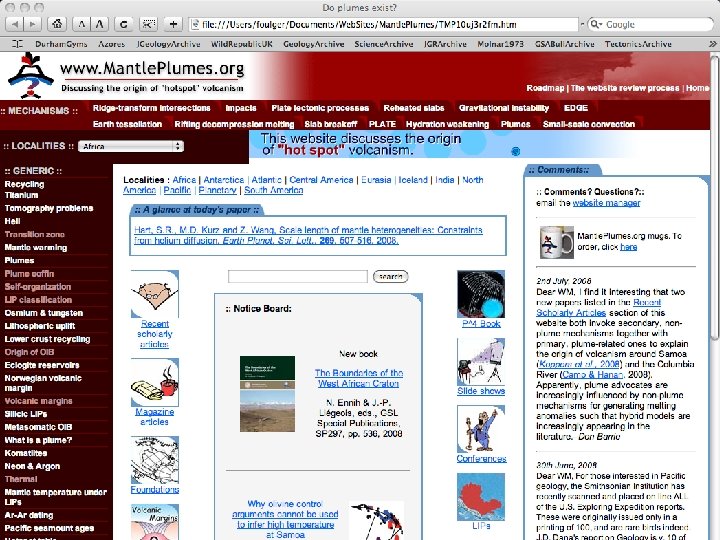Open the TectonicsArchive bookmark
The image size is (720, 540).
pyautogui.click(x=638, y=44)
